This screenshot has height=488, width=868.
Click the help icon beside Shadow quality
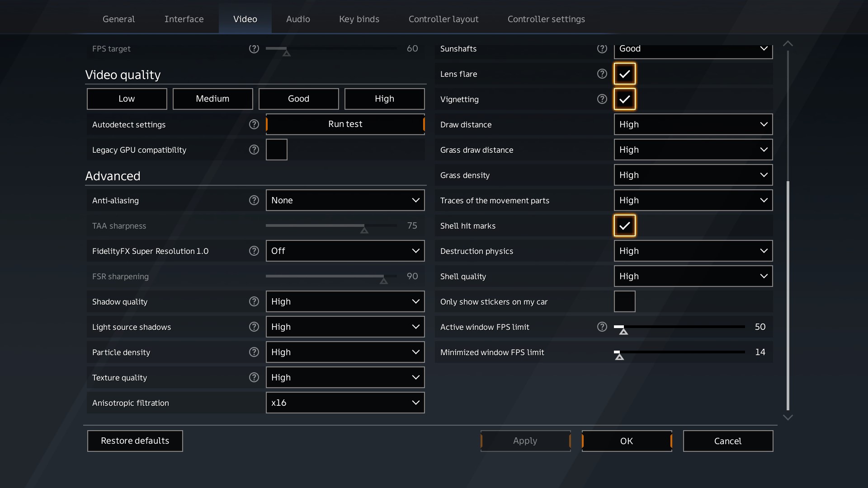point(254,301)
